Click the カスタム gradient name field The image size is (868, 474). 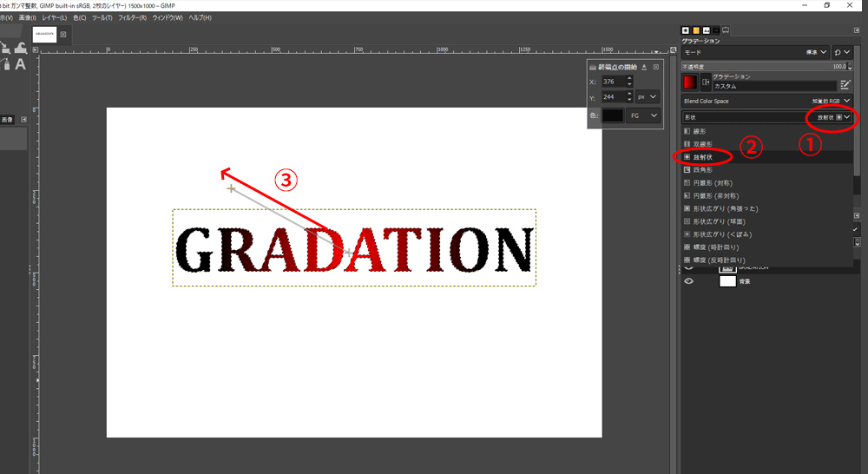click(774, 87)
